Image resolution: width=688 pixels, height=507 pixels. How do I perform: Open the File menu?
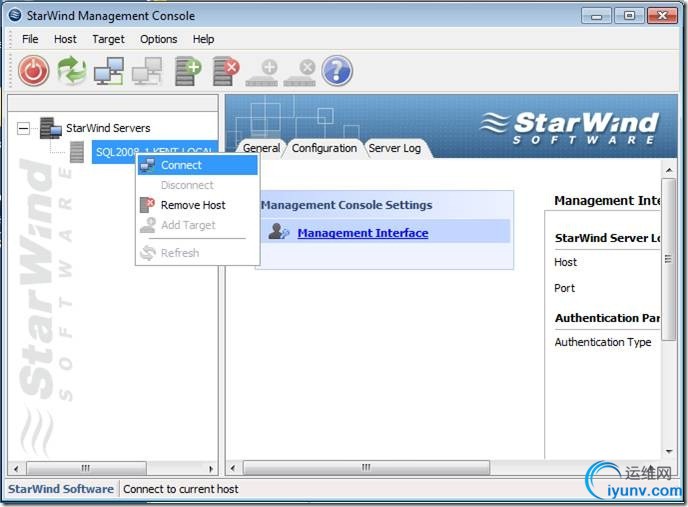(30, 39)
